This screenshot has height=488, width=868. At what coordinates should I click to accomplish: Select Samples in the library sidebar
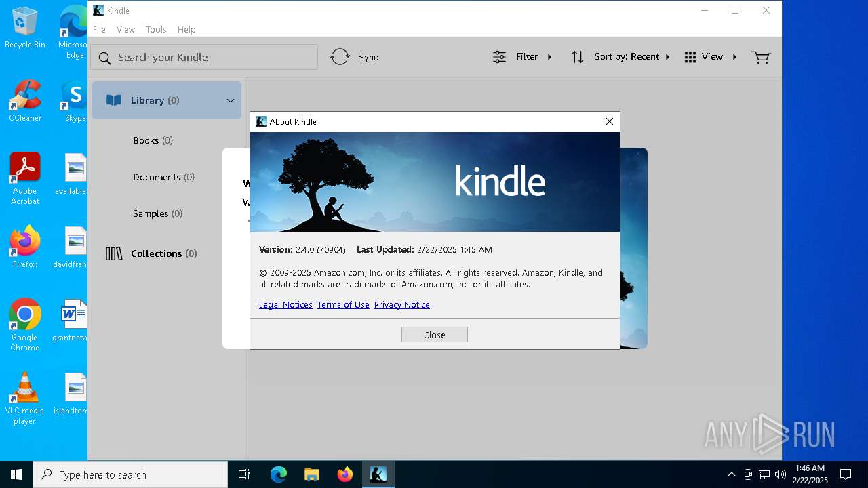pos(157,213)
